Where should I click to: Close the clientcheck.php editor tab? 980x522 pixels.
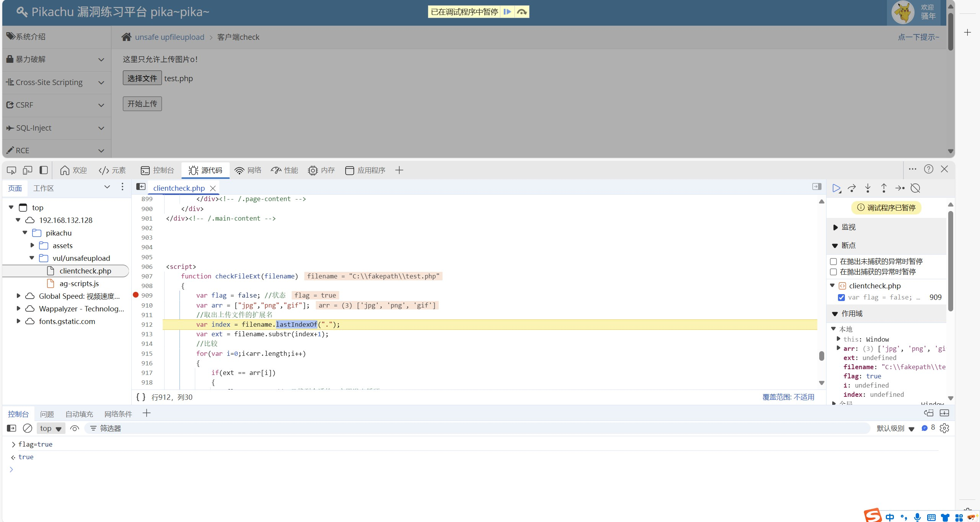(213, 188)
